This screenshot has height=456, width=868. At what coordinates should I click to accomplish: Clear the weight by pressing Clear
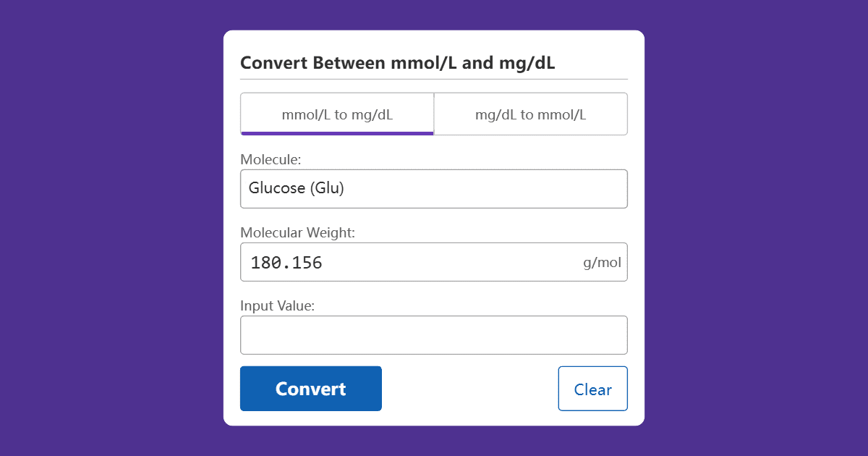[592, 389]
